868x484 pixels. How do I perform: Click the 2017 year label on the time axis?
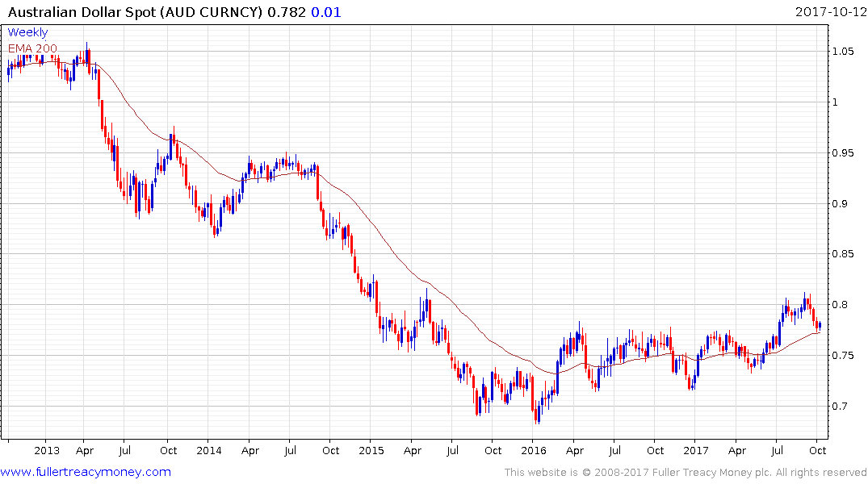(x=695, y=450)
